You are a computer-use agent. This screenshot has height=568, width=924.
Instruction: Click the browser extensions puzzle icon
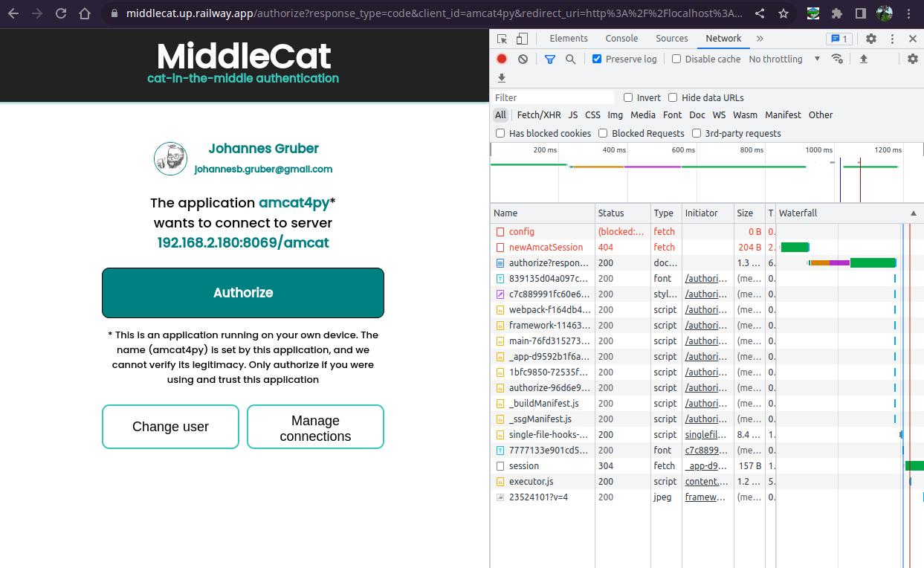coord(838,13)
